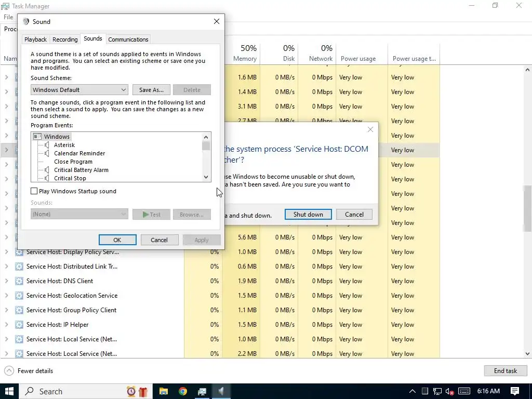The height and width of the screenshot is (399, 532).
Task: Switch to the Recording tab
Action: 65,39
